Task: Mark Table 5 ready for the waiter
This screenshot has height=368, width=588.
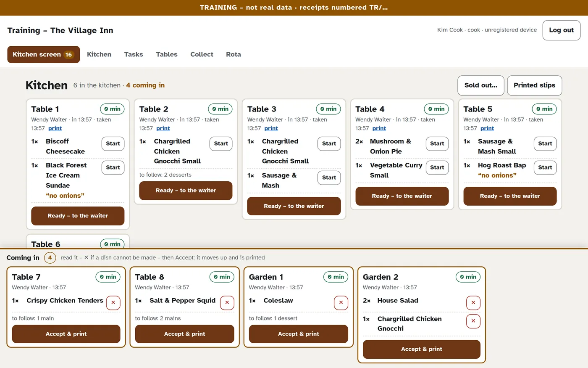Action: [510, 196]
